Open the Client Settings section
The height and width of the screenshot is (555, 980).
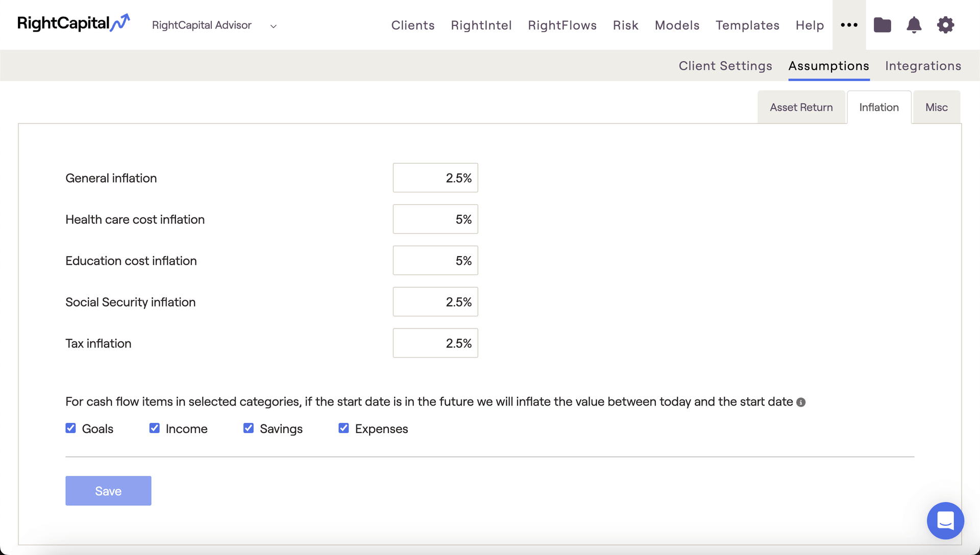[x=725, y=66]
